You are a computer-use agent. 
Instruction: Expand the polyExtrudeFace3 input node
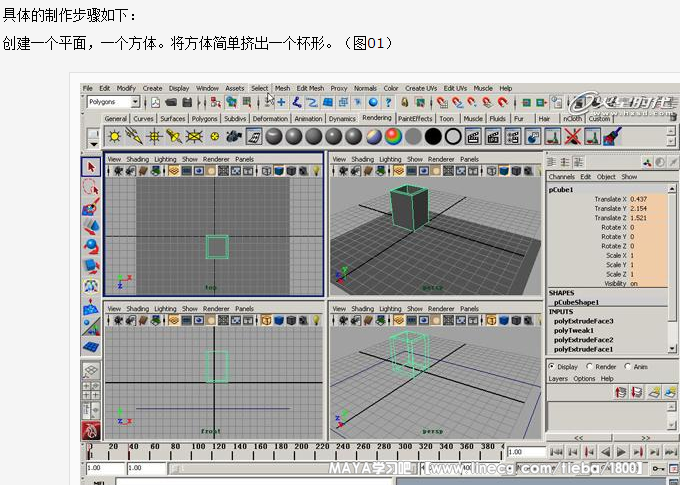pos(584,321)
